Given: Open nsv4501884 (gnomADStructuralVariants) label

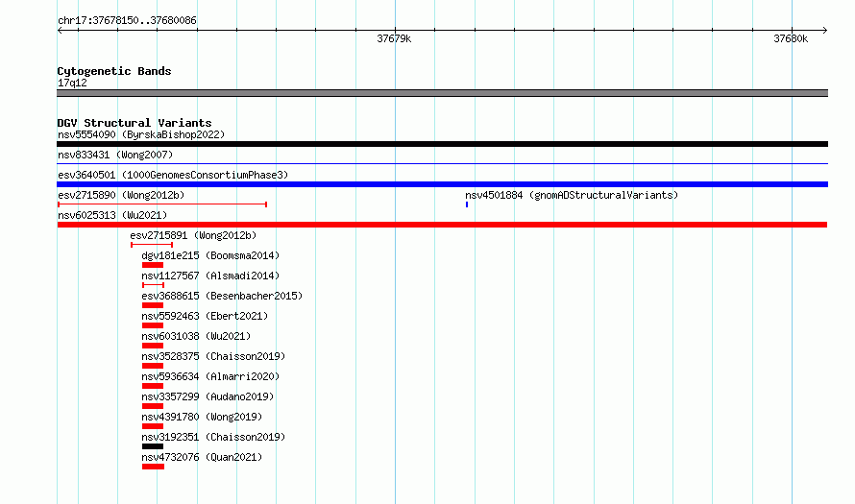Looking at the screenshot, I should pyautogui.click(x=572, y=195).
